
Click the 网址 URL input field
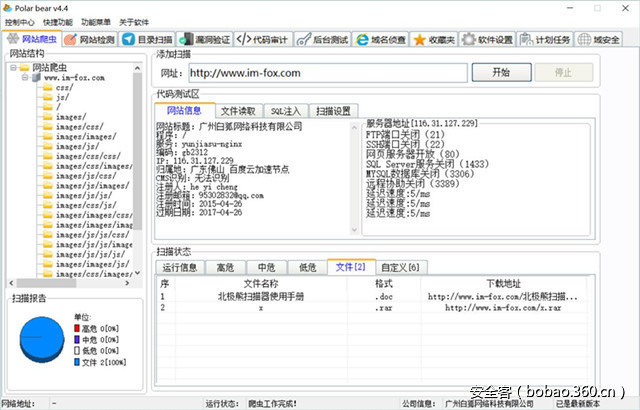(x=328, y=73)
